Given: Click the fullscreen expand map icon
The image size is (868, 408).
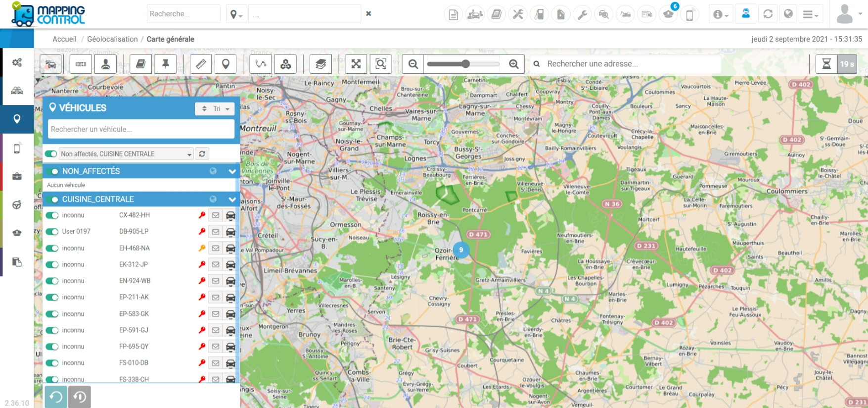Looking at the screenshot, I should 356,64.
